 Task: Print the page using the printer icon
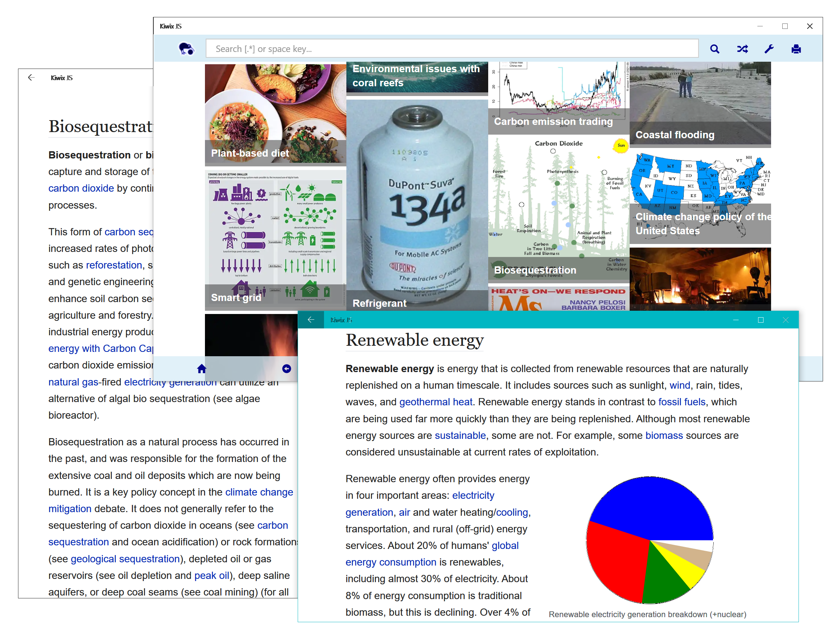796,49
